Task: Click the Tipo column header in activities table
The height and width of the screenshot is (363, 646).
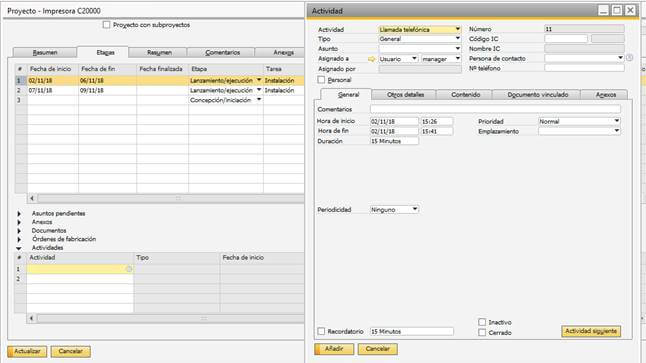Action: 177,258
